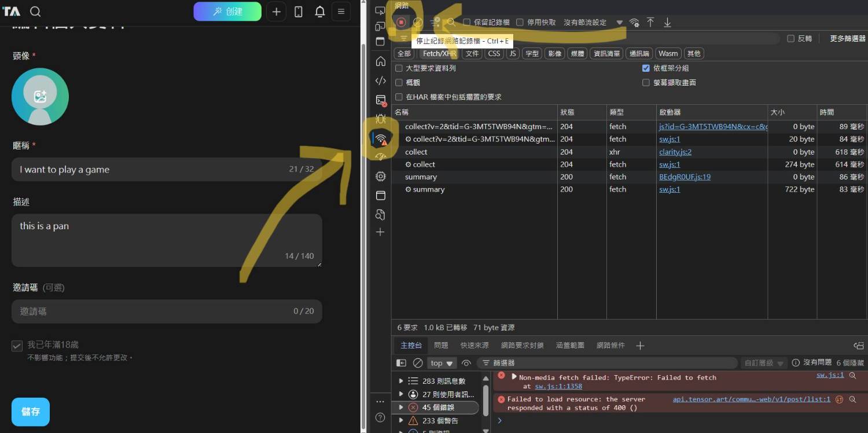This screenshot has height=433, width=868.
Task: Upload an avatar image via the profile picture
Action: pyautogui.click(x=40, y=97)
